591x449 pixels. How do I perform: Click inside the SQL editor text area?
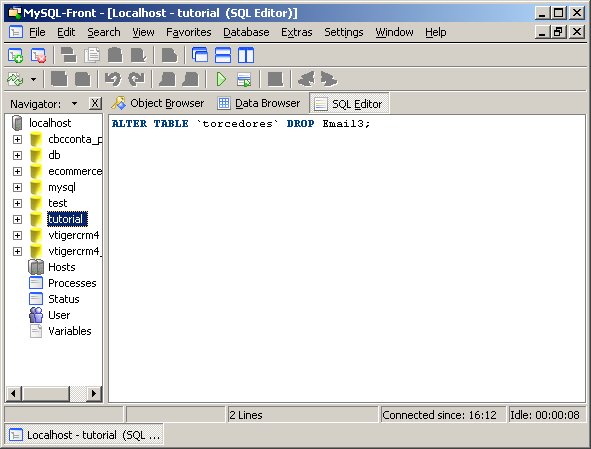pyautogui.click(x=347, y=258)
